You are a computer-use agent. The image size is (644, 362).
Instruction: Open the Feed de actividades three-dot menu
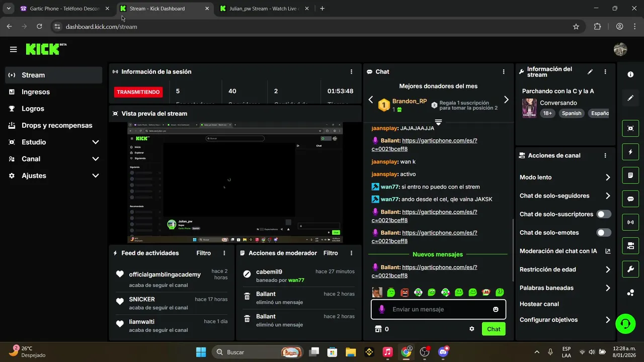click(x=224, y=253)
